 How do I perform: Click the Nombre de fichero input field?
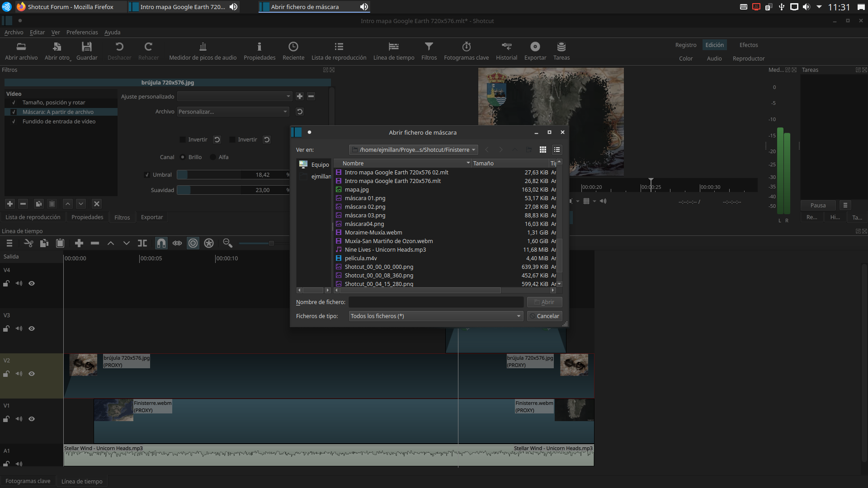tap(436, 302)
